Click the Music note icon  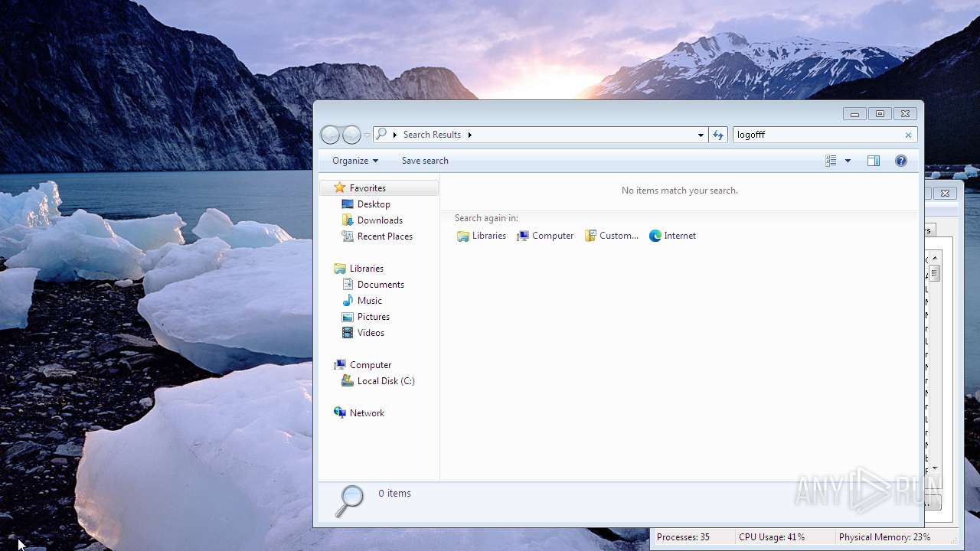[x=348, y=301]
